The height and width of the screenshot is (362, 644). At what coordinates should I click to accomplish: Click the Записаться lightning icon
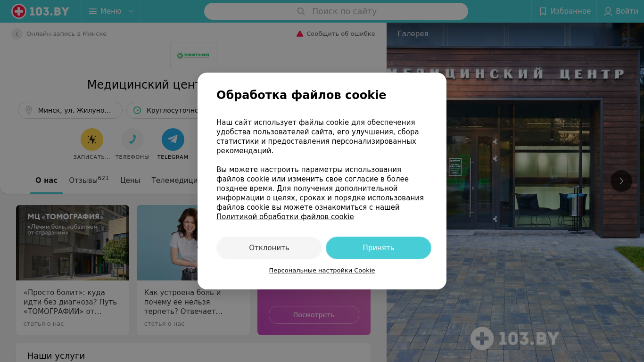point(92,140)
